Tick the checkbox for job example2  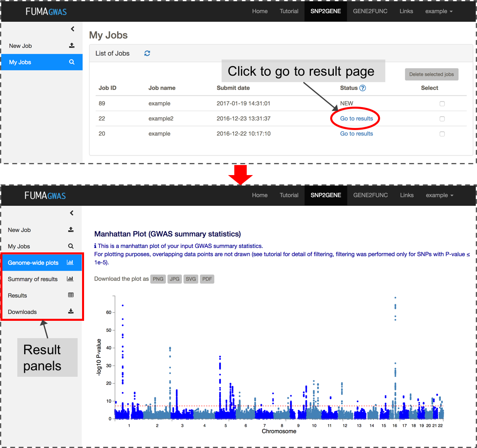point(442,119)
